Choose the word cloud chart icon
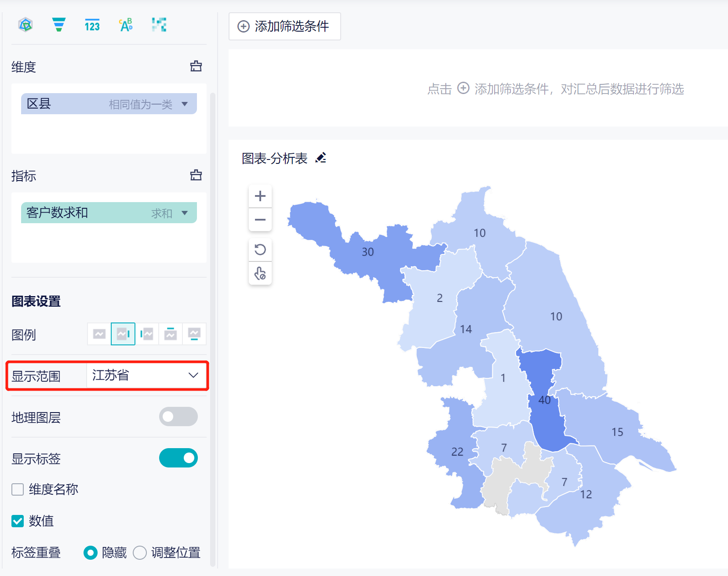The width and height of the screenshot is (728, 576). [126, 25]
